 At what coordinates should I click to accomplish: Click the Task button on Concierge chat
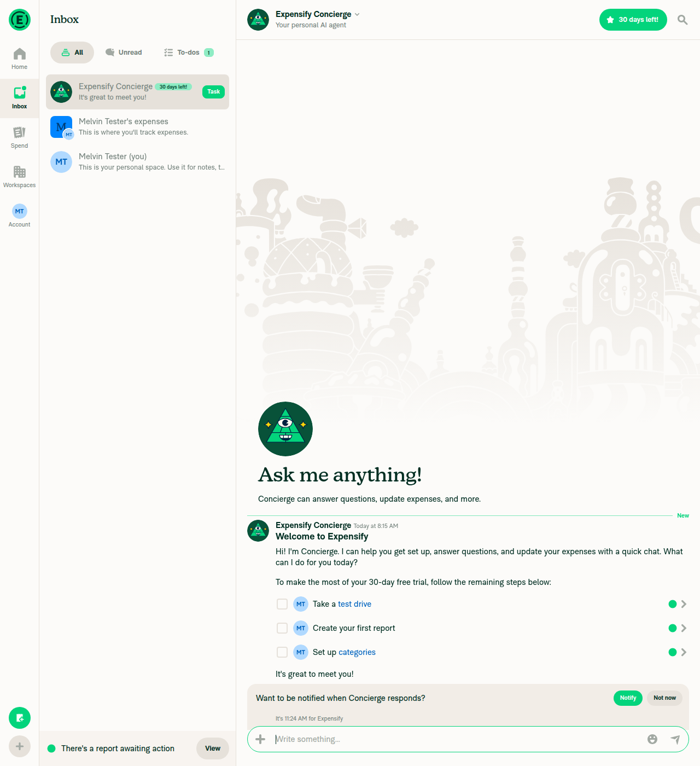(214, 92)
